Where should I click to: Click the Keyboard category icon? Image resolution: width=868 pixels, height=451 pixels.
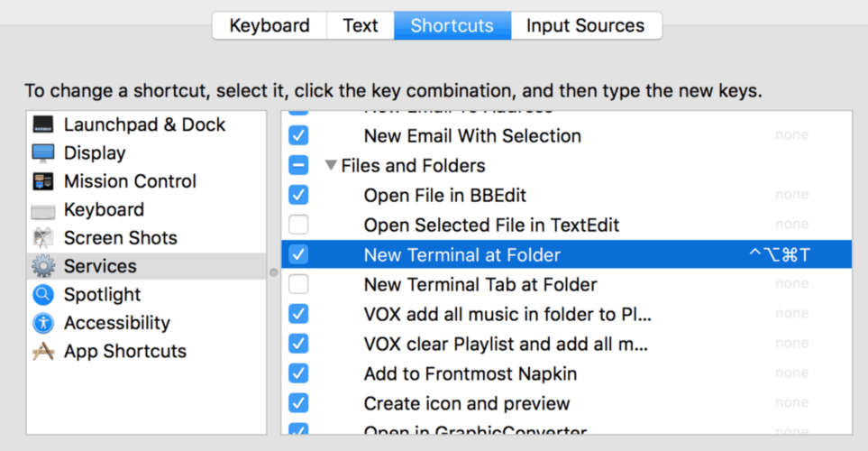(x=43, y=210)
